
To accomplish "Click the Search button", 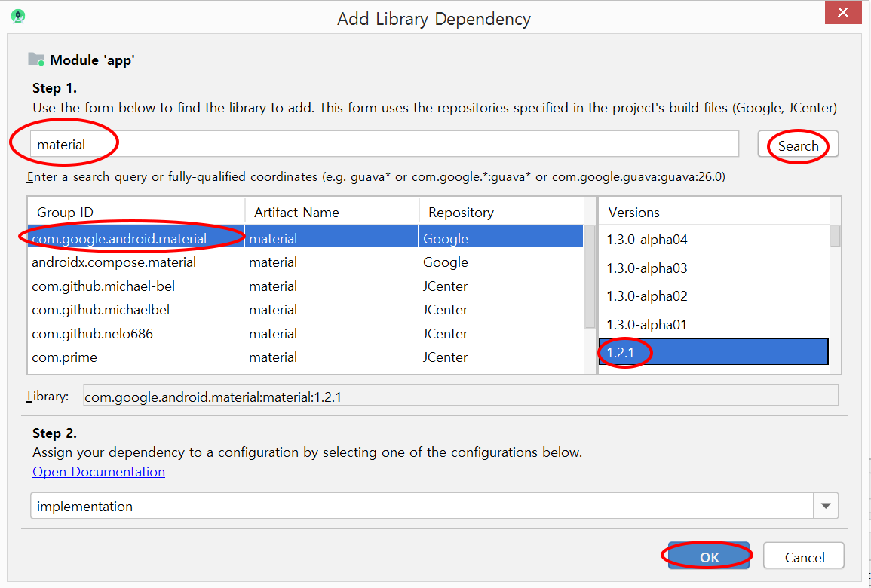I will pyautogui.click(x=798, y=145).
